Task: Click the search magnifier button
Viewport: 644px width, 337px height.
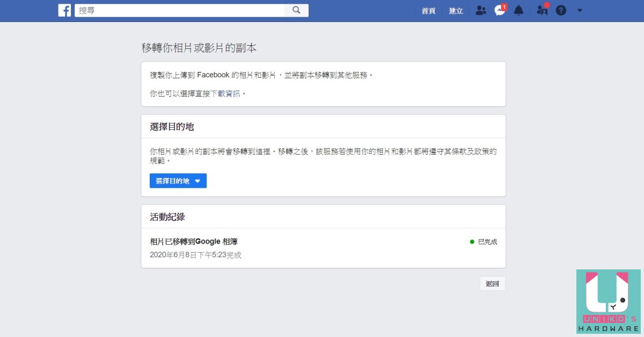Action: point(296,10)
